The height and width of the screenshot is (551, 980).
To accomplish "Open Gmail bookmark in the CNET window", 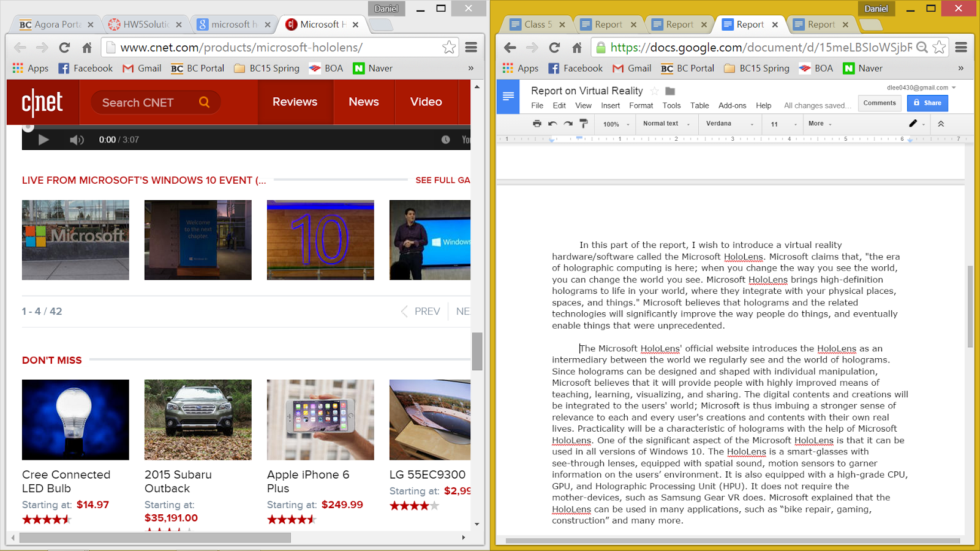I will click(142, 68).
